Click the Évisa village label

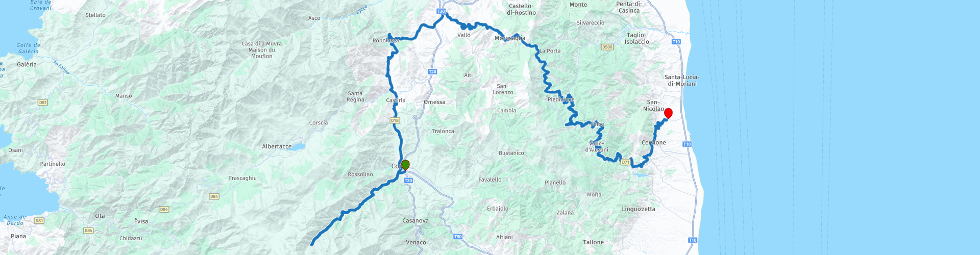[141, 221]
